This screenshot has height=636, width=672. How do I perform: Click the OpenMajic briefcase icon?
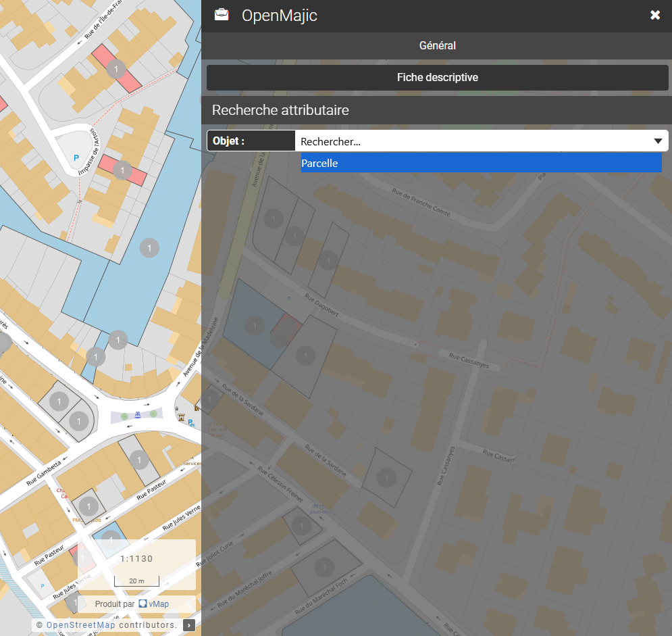click(222, 15)
